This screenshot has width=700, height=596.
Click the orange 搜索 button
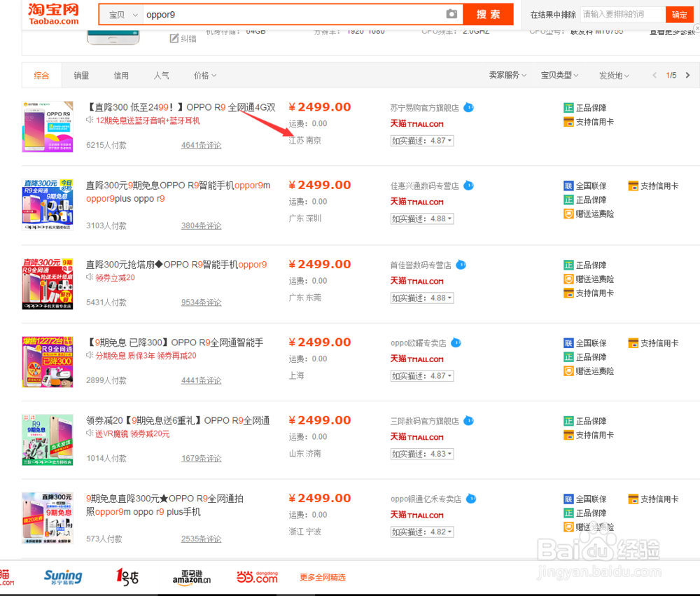[488, 14]
